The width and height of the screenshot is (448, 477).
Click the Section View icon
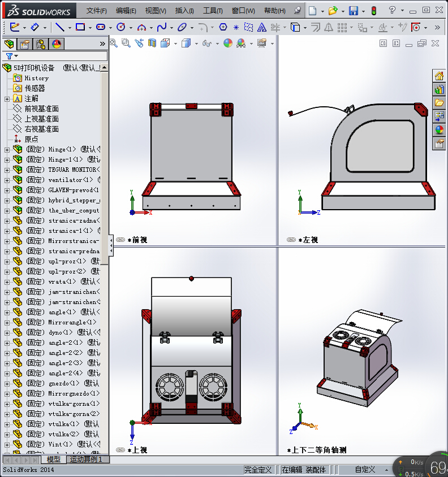152,43
